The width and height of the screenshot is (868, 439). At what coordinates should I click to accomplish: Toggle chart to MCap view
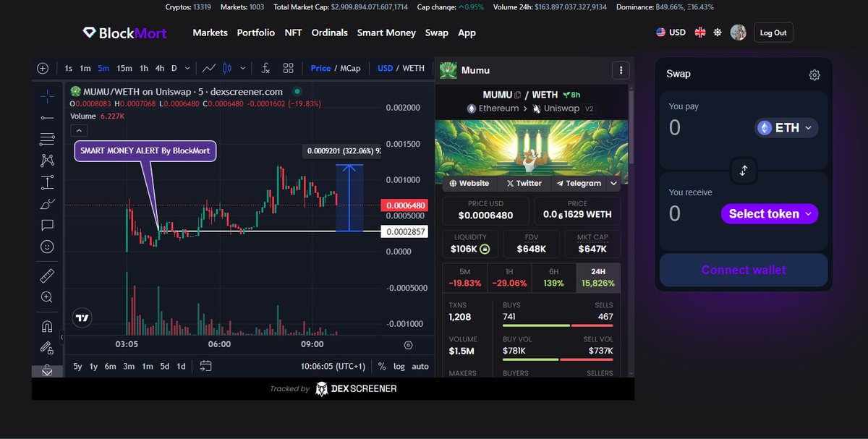350,68
